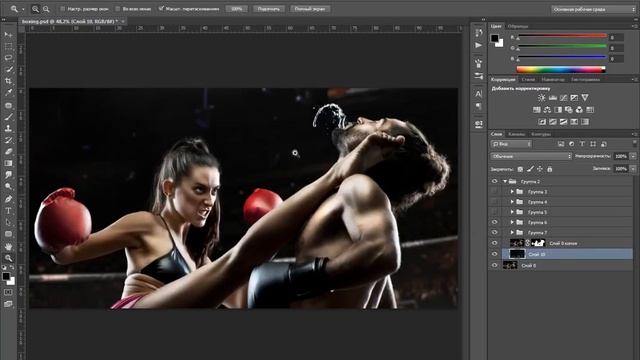The height and width of the screenshot is (360, 640).
Task: Open the layer blend mode dropdown
Action: (531, 156)
